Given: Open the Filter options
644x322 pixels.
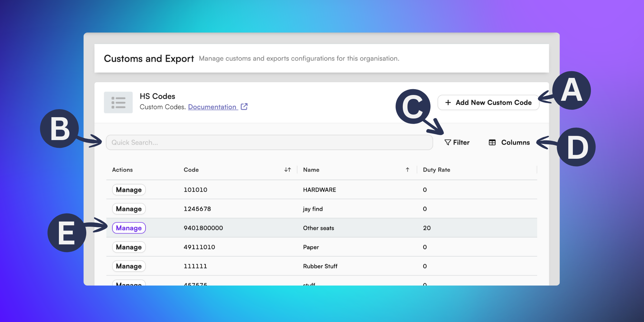Looking at the screenshot, I should pyautogui.click(x=457, y=142).
